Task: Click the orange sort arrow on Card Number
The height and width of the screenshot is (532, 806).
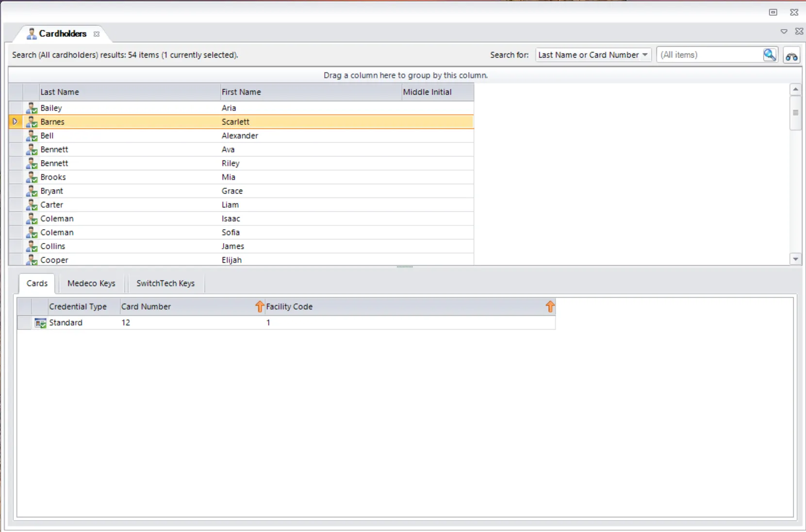Action: pos(260,306)
